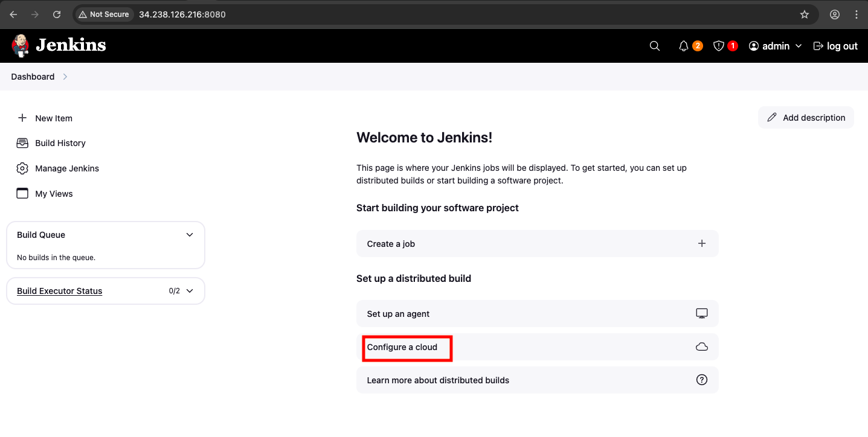The height and width of the screenshot is (437, 868).
Task: Click the monitor icon on Set up an agent
Action: click(x=702, y=314)
